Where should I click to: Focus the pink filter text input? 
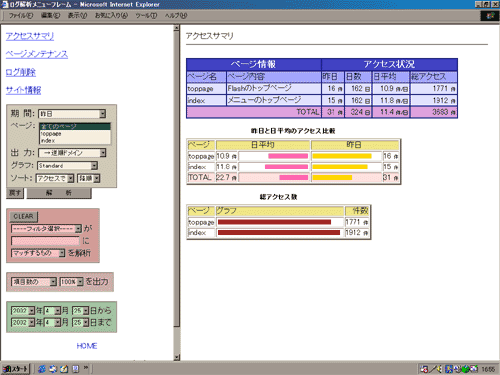[x=45, y=241]
